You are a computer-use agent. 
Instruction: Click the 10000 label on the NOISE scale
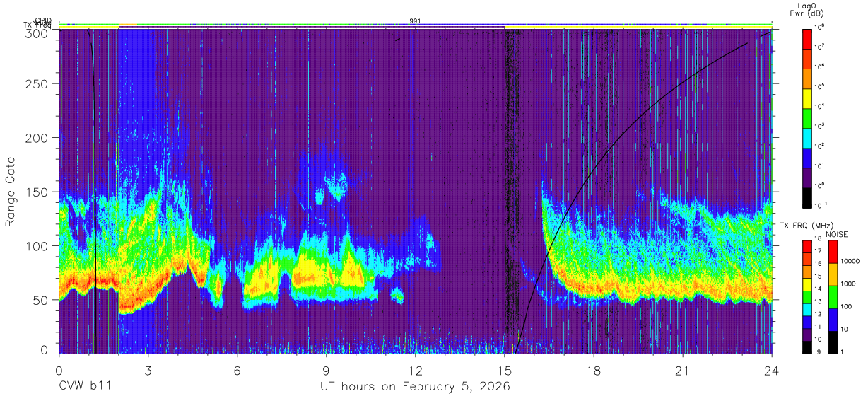(x=851, y=262)
